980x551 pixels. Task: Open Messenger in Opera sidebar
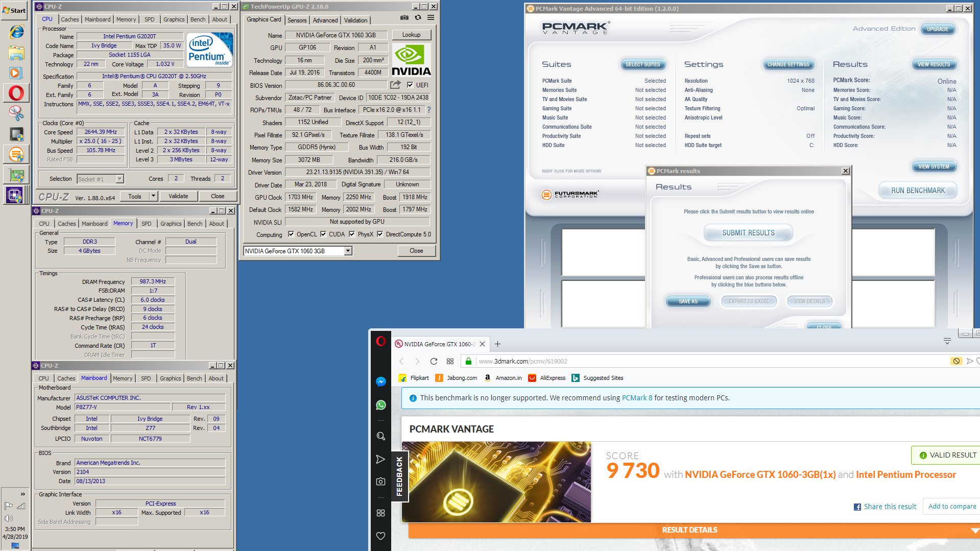tap(381, 381)
